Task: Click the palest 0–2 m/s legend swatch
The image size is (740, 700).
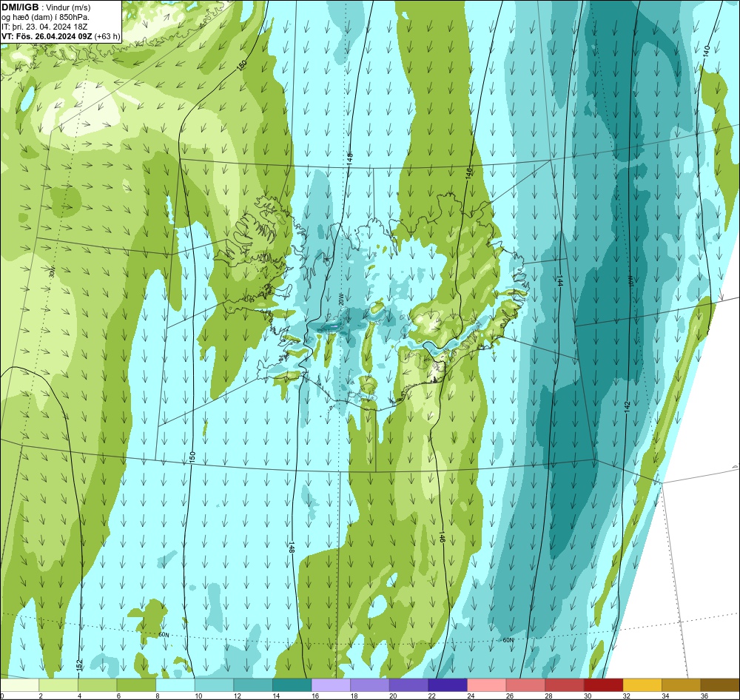Action: click(x=20, y=685)
